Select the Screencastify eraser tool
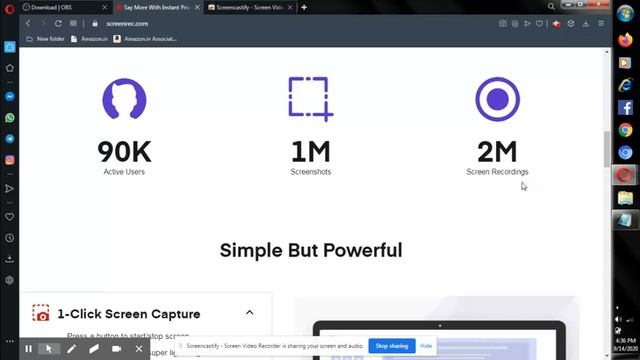 (x=94, y=349)
